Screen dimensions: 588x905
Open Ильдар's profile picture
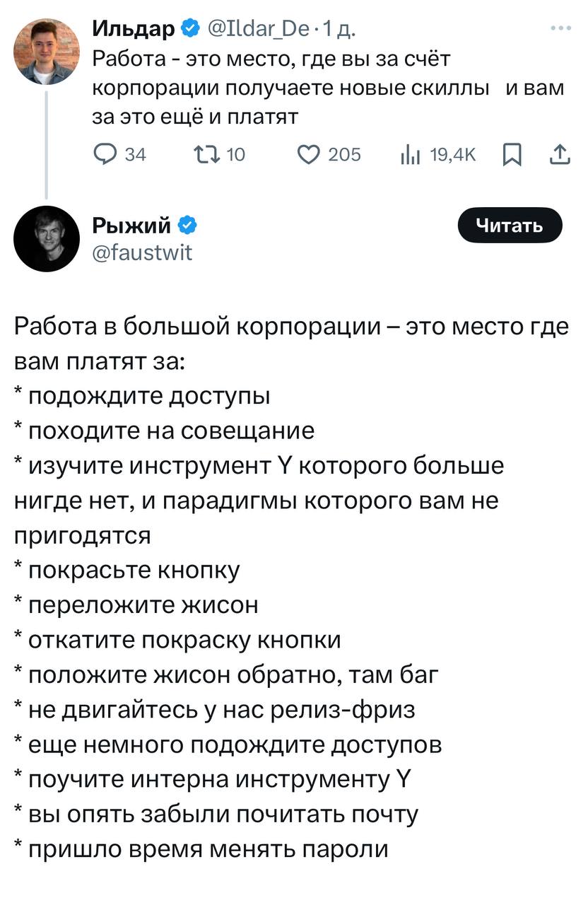tap(47, 52)
